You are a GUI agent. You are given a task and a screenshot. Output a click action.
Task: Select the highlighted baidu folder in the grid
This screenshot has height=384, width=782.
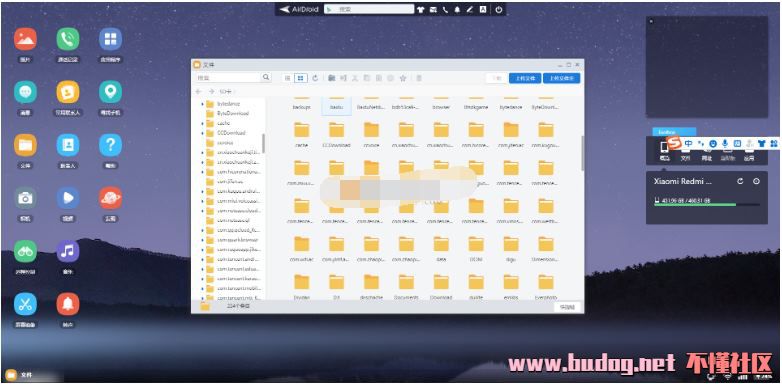[x=337, y=105]
